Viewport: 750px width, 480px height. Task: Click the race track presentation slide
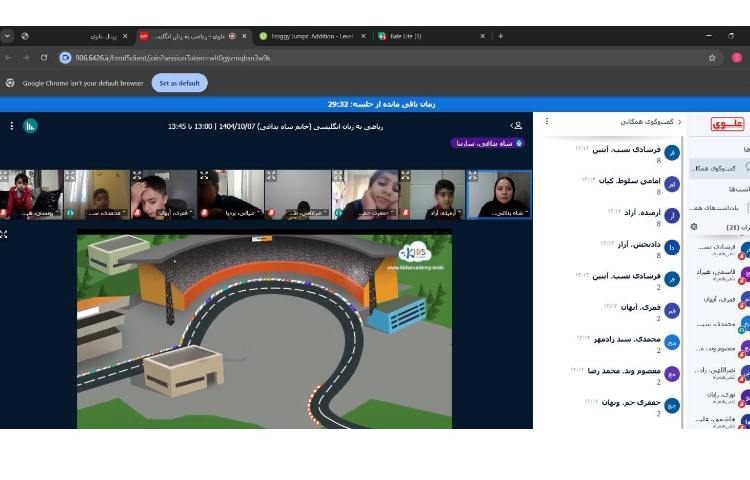click(x=264, y=330)
